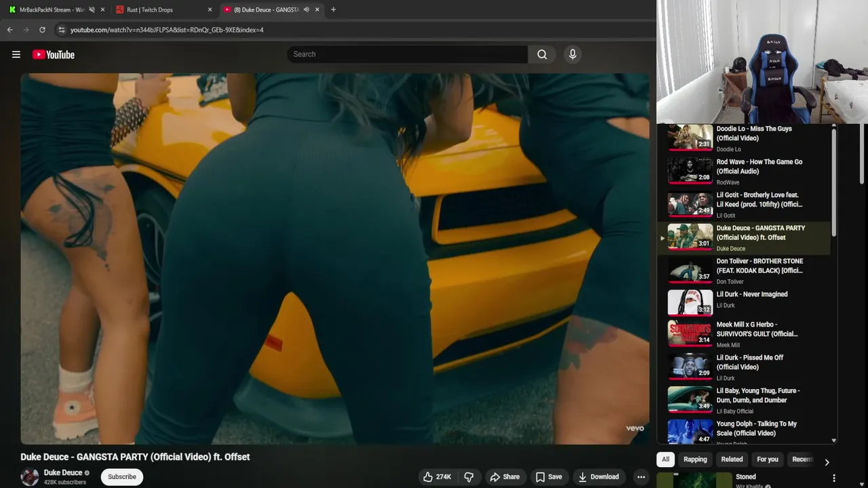Open Lil Durk Never Imagined thumbnail
The image size is (868, 488).
tap(690, 303)
